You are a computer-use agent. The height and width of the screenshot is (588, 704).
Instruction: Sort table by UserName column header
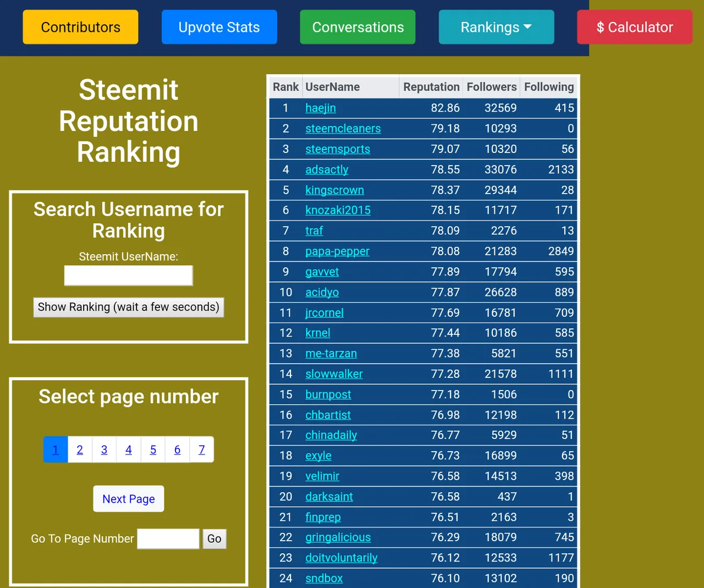[x=350, y=87]
